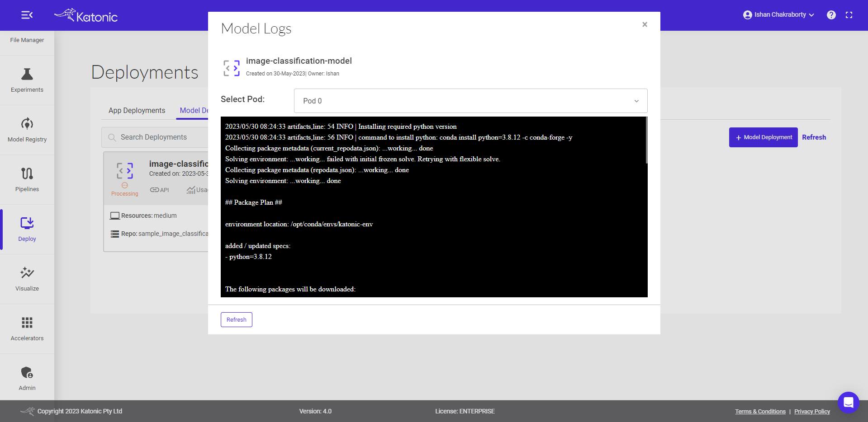Open the chat support bubble icon
Viewport: 868px width, 422px height.
849,402
